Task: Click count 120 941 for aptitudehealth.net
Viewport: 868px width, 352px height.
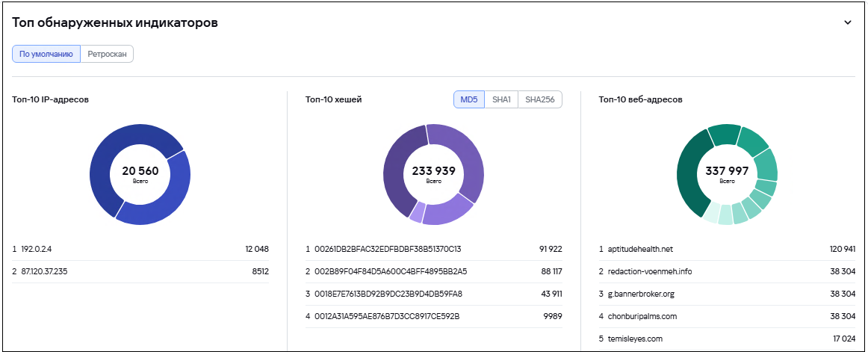Action: coord(843,249)
